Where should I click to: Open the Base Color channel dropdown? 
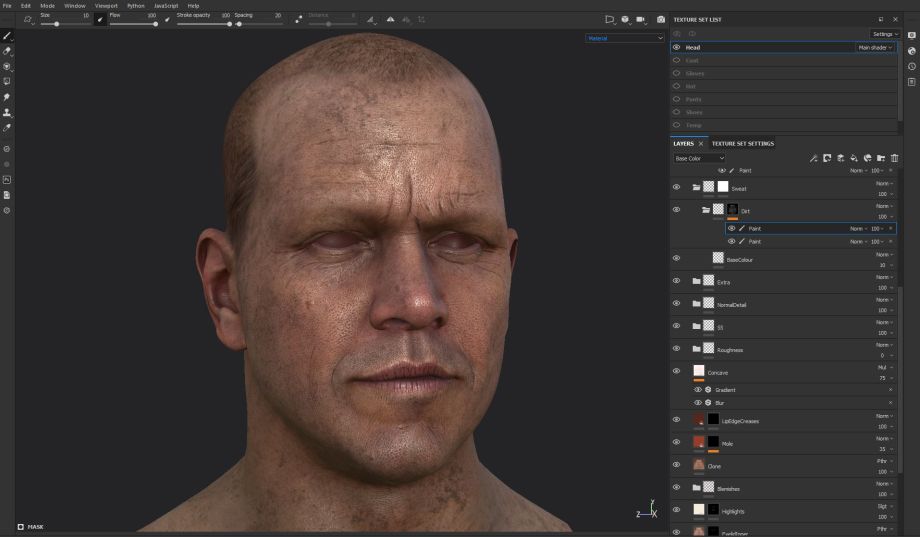(699, 158)
